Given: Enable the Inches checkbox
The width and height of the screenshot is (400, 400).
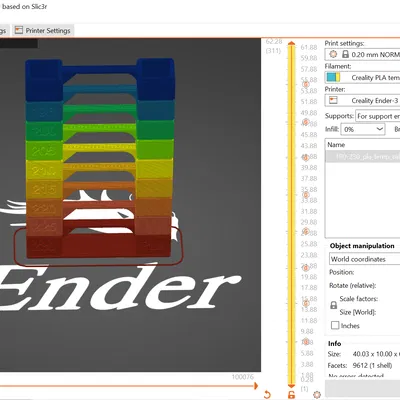Looking at the screenshot, I should [335, 325].
